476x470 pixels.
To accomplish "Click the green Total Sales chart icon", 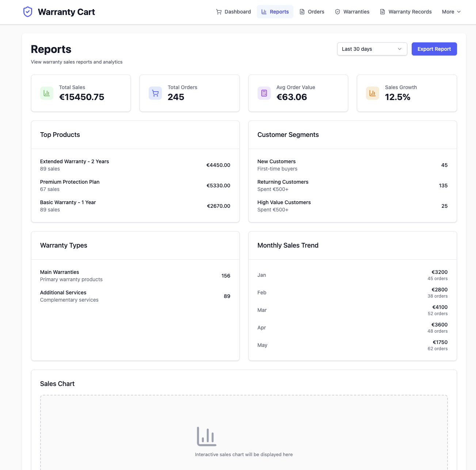I will point(46,93).
